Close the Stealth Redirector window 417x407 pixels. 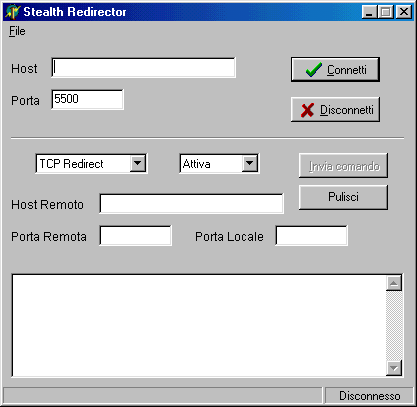pos(403,12)
